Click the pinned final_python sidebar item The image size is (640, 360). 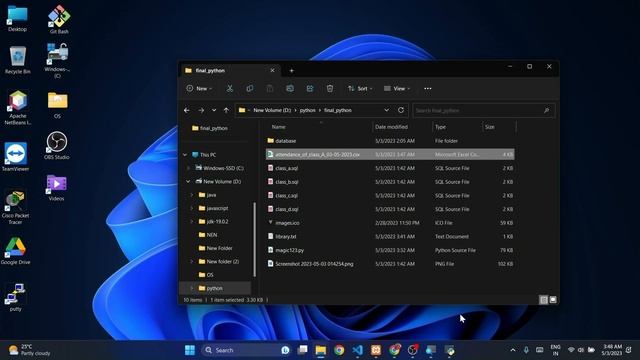[210, 128]
